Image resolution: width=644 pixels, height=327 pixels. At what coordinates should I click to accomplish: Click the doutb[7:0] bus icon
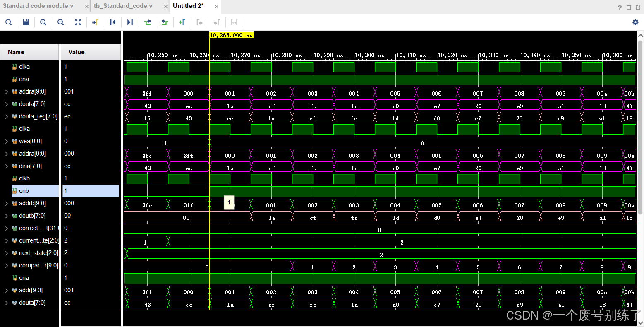tap(14, 216)
